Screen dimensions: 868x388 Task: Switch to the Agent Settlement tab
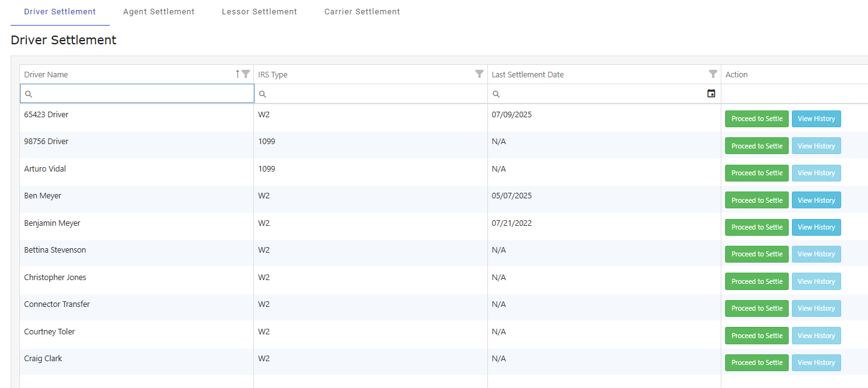[x=158, y=12]
